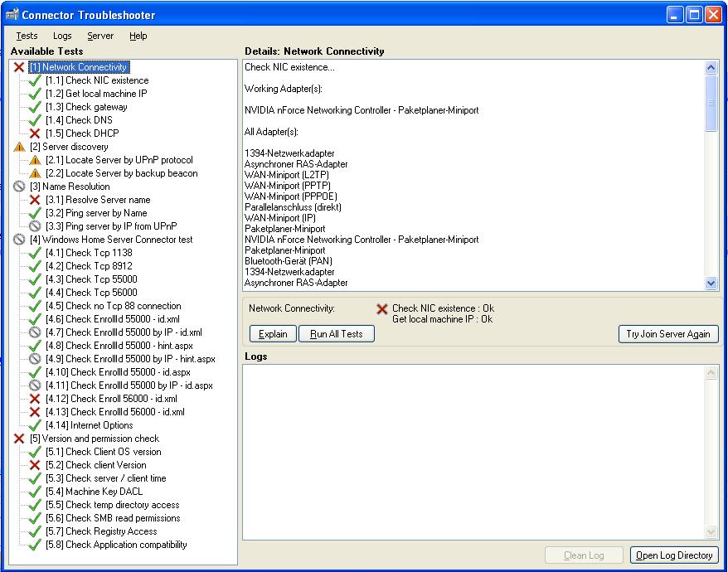Select [4.2] Check Tcp 8912 test
The image size is (728, 572).
(90, 266)
